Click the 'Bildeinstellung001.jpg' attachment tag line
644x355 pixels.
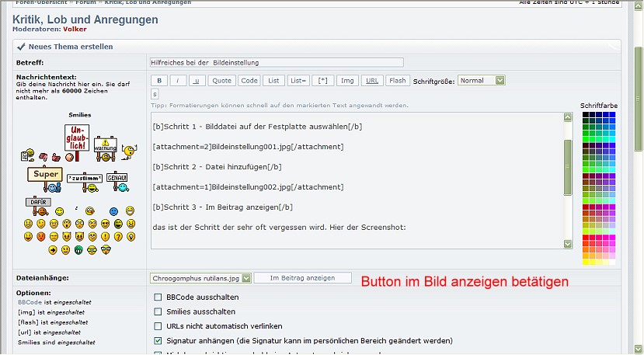point(248,147)
